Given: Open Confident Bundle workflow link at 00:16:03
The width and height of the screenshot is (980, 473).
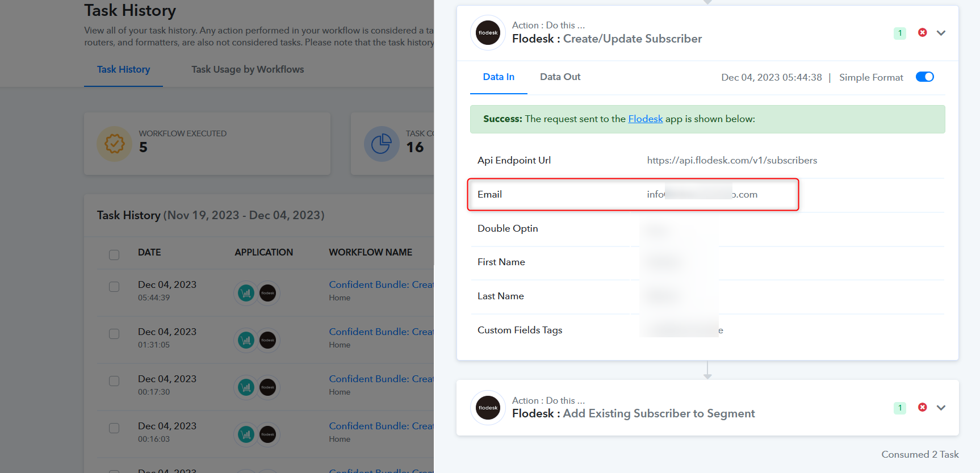Looking at the screenshot, I should tap(381, 426).
